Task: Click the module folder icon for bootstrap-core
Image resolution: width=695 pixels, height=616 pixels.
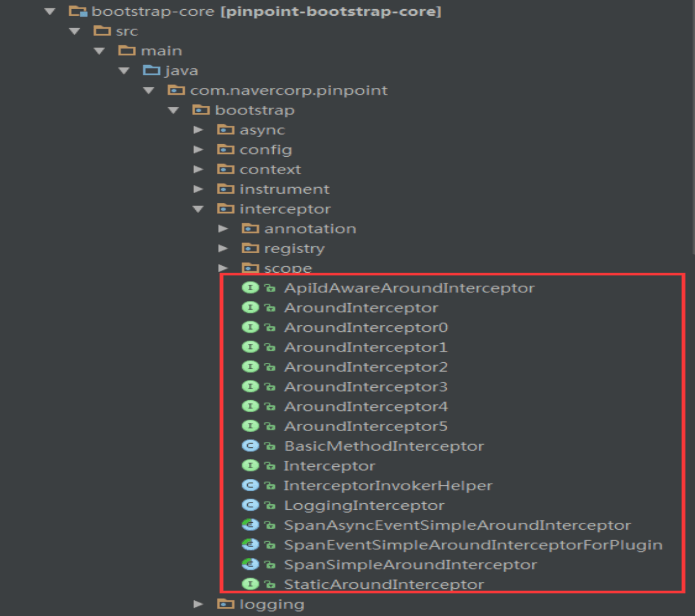Action: (78, 11)
